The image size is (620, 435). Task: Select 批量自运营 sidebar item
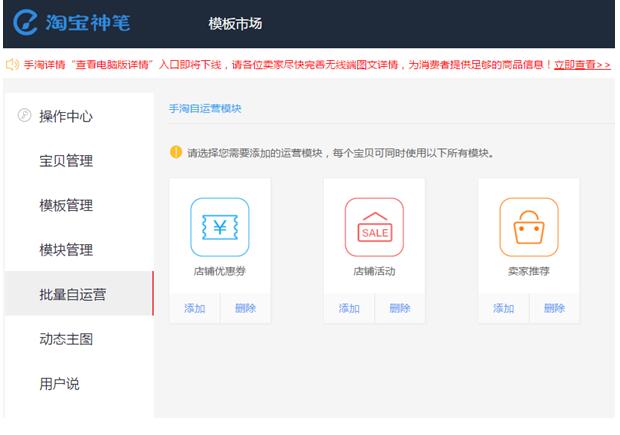pyautogui.click(x=72, y=294)
